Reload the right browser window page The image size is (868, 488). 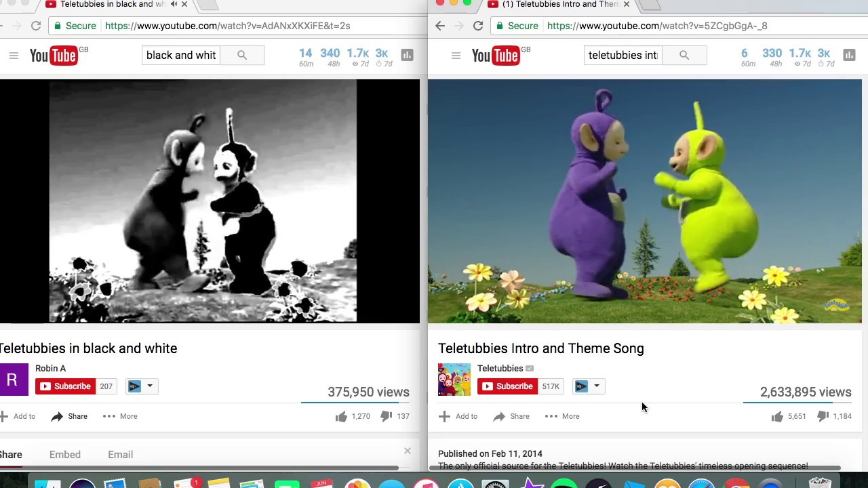pyautogui.click(x=478, y=26)
